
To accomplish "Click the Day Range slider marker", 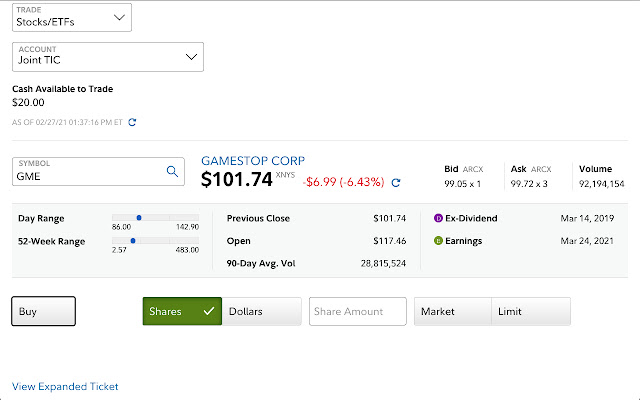I will [x=139, y=218].
